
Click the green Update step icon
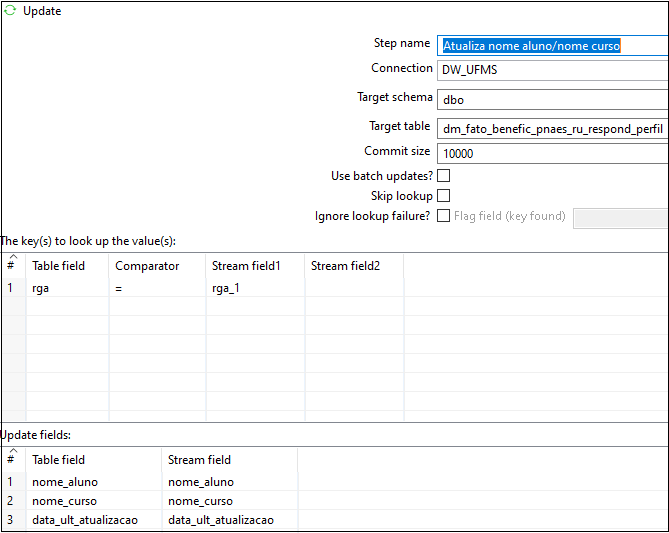10,10
